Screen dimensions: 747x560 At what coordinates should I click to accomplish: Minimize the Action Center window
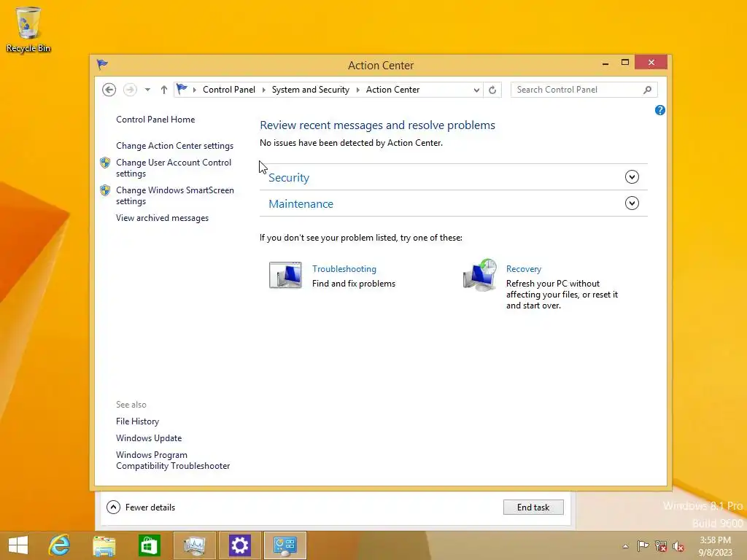click(605, 63)
